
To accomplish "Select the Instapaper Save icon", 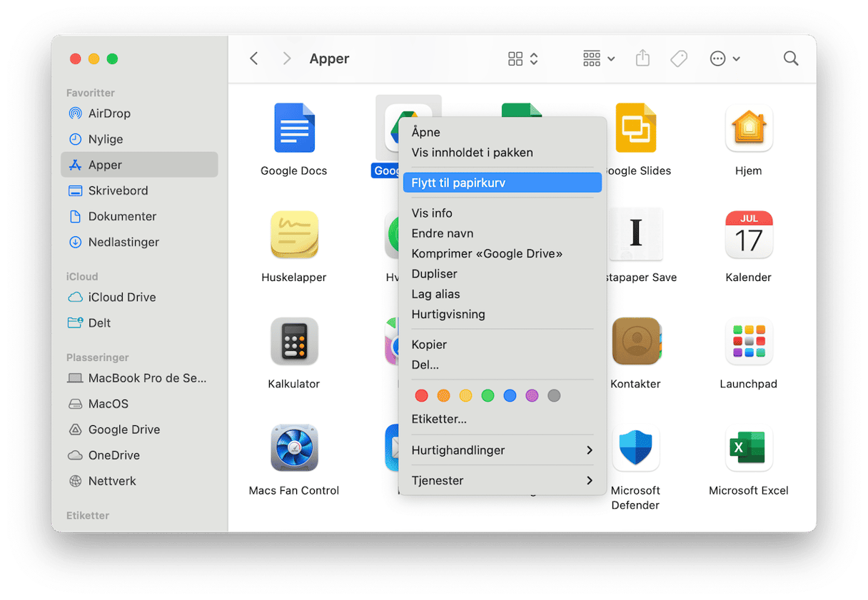I will click(635, 235).
